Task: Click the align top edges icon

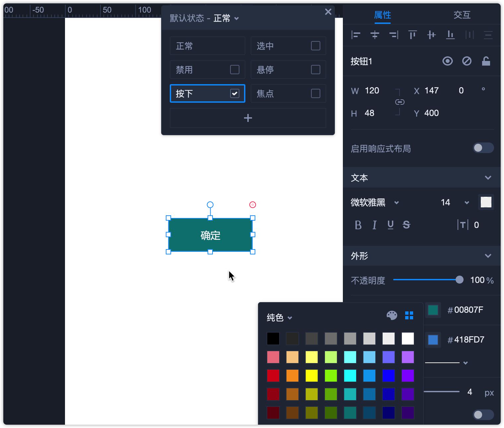Action: 412,35
